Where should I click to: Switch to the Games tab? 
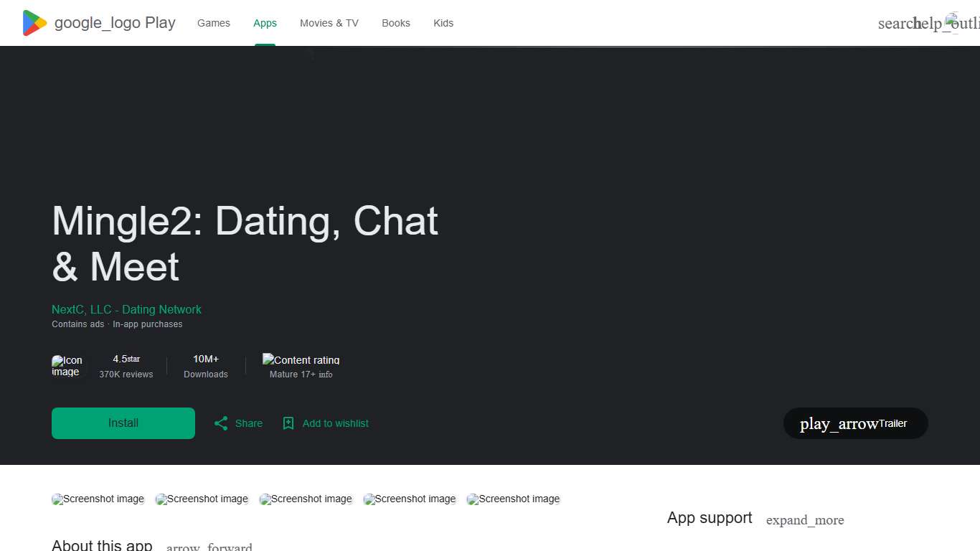213,22
